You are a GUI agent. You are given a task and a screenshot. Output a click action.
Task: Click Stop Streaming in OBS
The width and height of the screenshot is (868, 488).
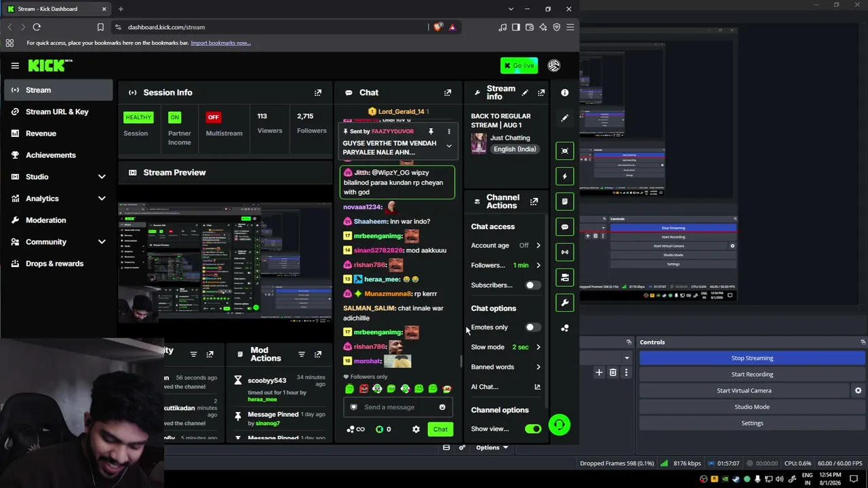[x=752, y=358]
